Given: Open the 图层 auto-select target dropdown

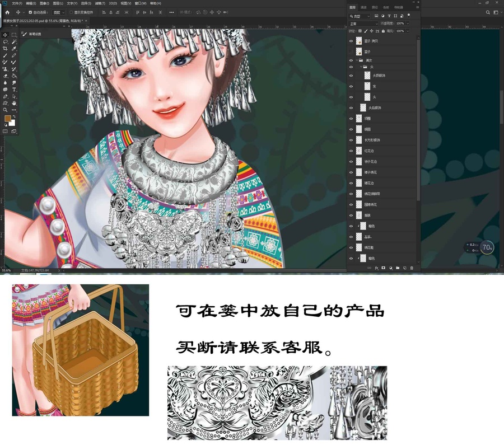Looking at the screenshot, I should tap(58, 12).
